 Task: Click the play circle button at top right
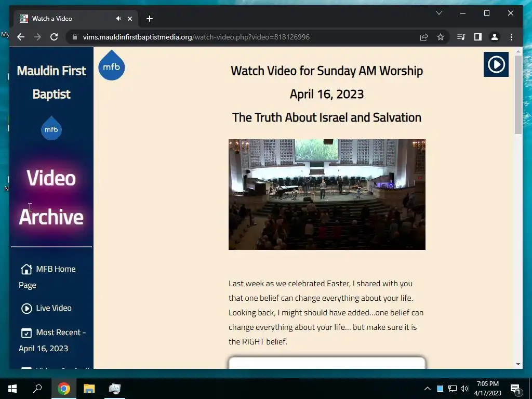(496, 64)
